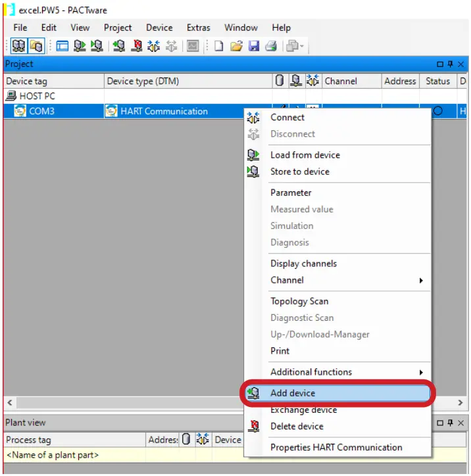Choose Connect in the context menu
Viewport: 471px width, 476px height.
[x=337, y=118]
